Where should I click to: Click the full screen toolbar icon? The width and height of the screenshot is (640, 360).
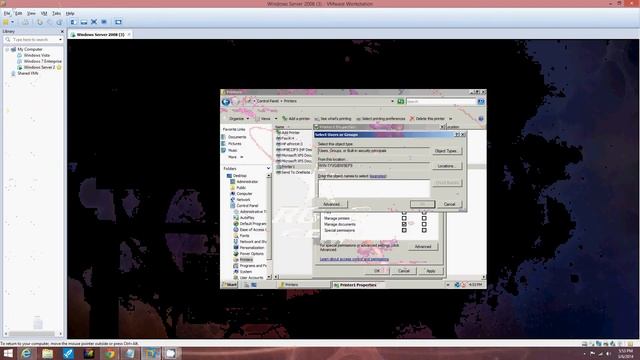point(94,22)
